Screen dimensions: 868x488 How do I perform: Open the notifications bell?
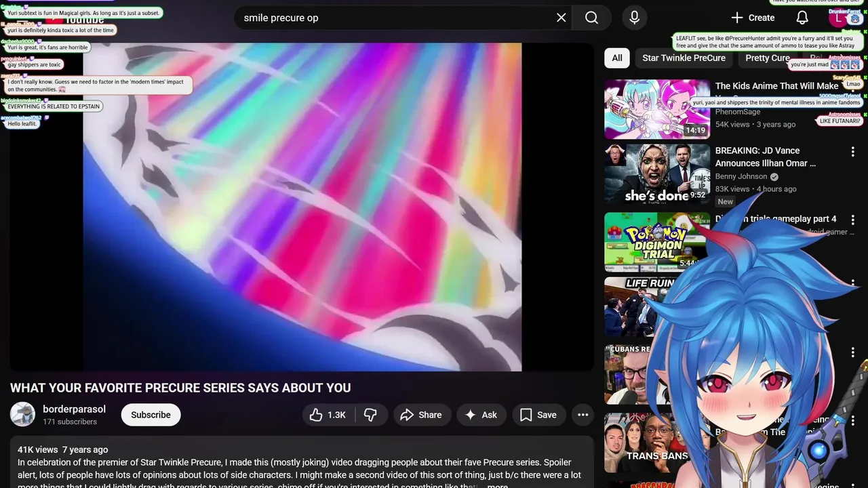[x=802, y=18]
